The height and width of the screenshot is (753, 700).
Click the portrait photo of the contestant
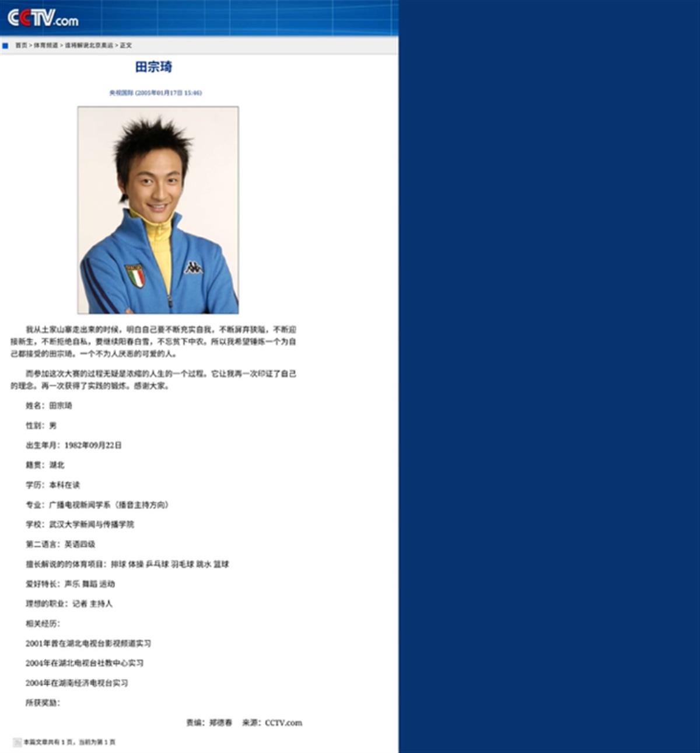158,210
